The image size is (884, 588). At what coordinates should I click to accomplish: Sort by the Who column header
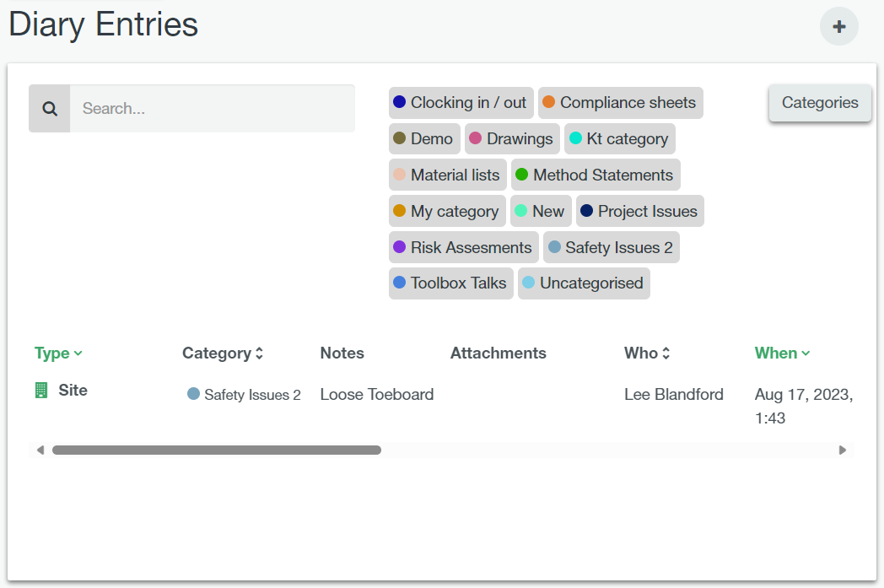[647, 353]
